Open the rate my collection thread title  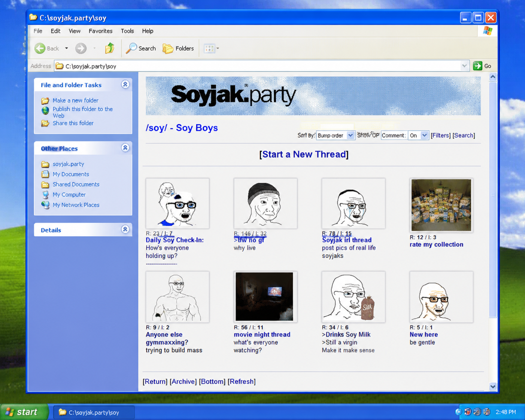pos(436,244)
